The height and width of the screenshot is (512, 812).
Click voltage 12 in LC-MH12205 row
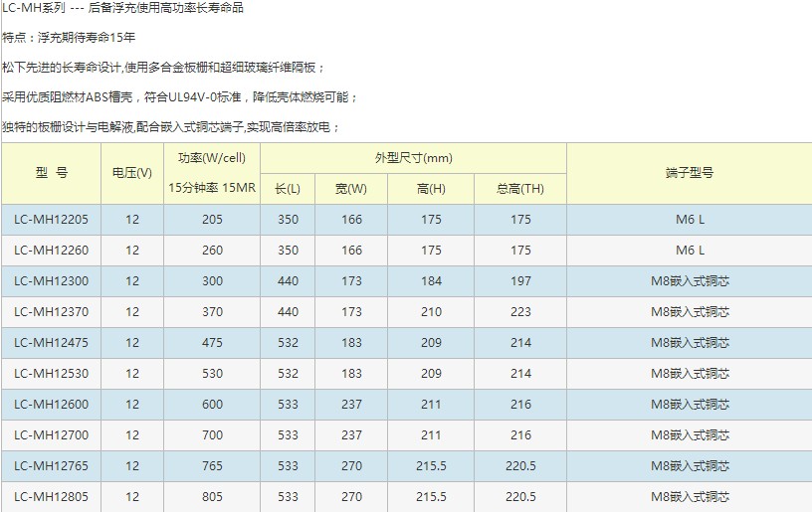pyautogui.click(x=132, y=220)
